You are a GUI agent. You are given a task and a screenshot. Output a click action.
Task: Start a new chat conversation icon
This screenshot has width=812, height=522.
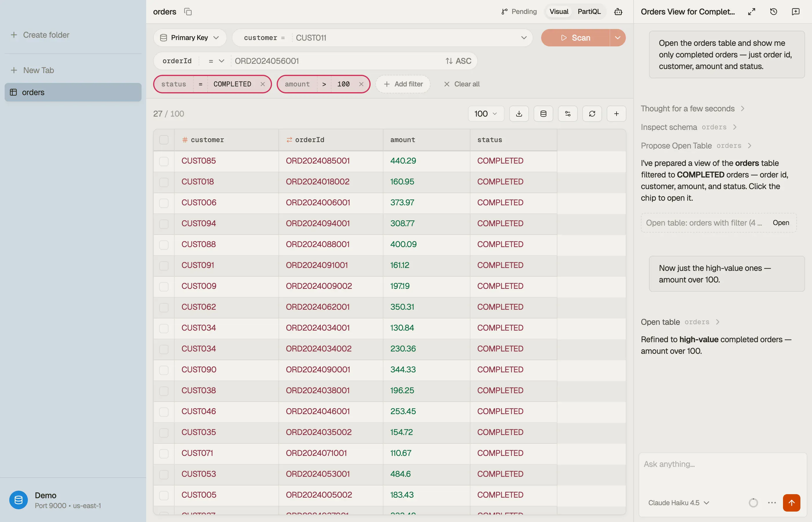796,12
